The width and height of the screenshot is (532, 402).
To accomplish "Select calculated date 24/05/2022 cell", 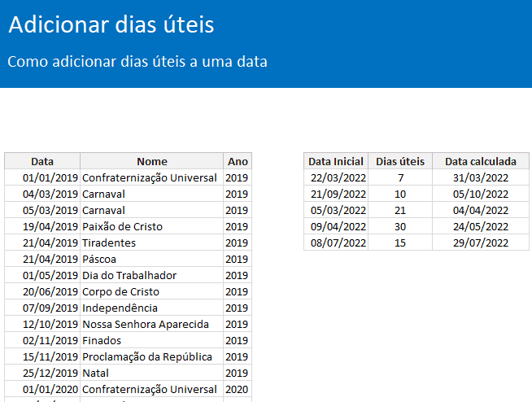I will pos(480,226).
